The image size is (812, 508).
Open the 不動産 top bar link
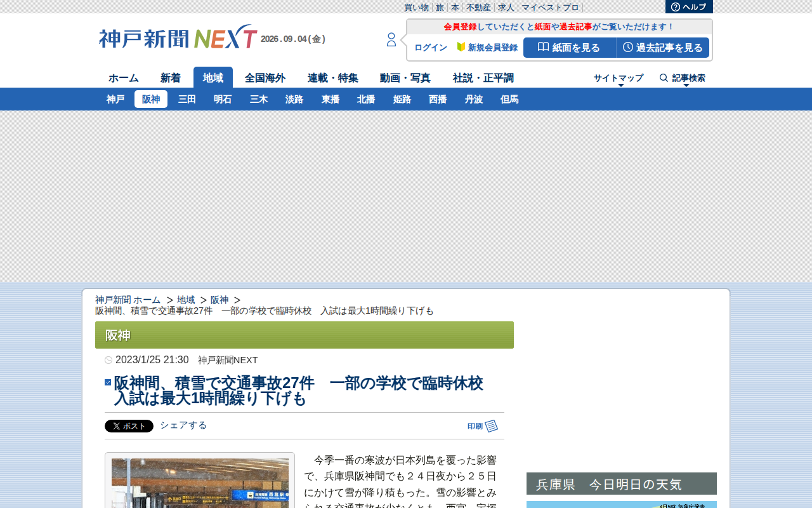coord(478,8)
